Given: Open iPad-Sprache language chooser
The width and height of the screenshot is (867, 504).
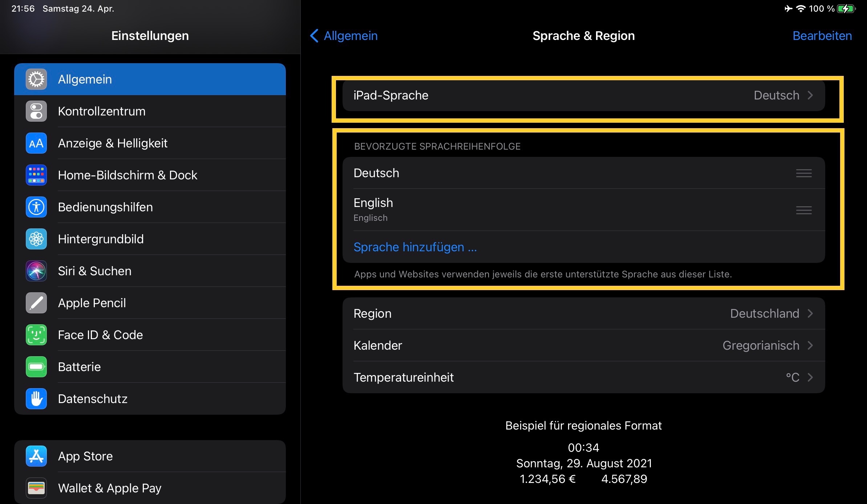Looking at the screenshot, I should [583, 95].
